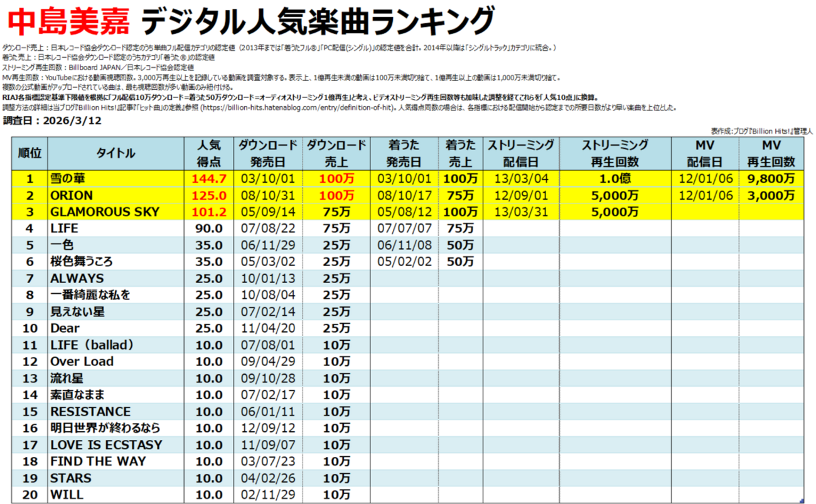The width and height of the screenshot is (816, 504).
Task: Select the song title RESISTANCE
Action: click(90, 412)
